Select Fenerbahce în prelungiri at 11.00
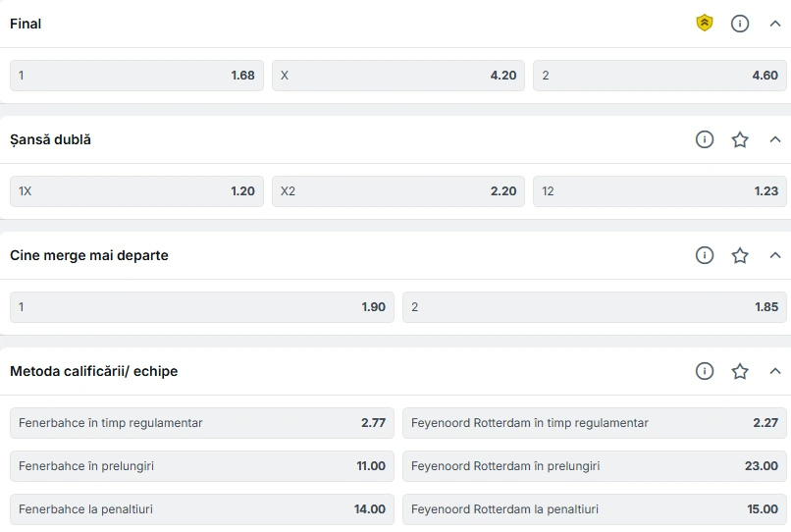791x532 pixels. [202, 466]
